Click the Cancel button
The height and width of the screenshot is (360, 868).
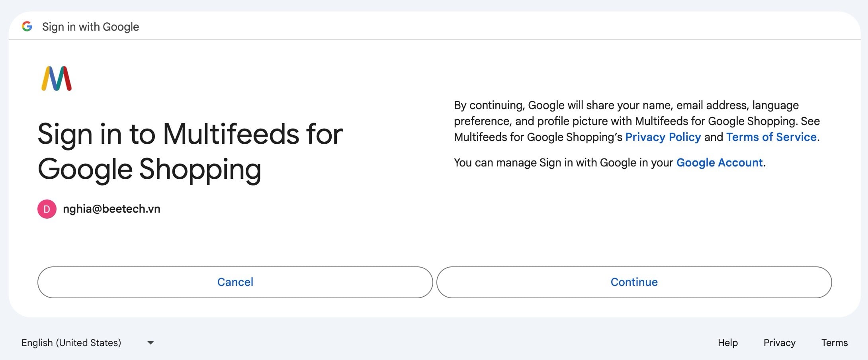pyautogui.click(x=235, y=282)
